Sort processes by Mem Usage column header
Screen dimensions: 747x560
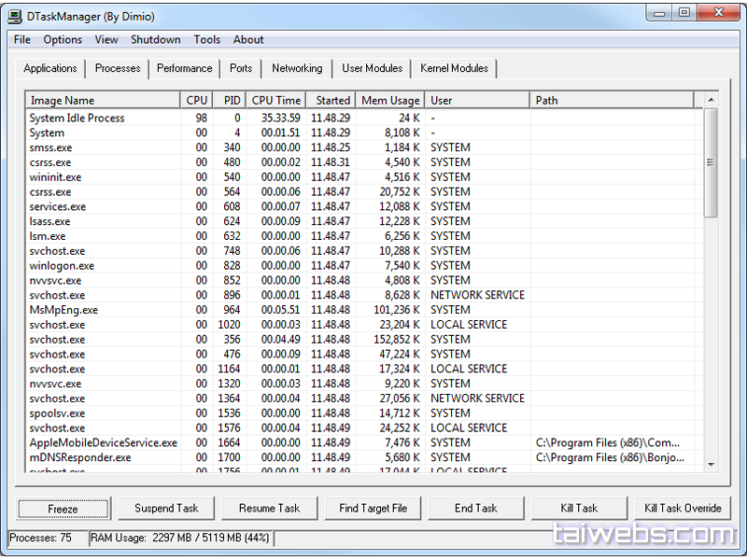tap(390, 100)
